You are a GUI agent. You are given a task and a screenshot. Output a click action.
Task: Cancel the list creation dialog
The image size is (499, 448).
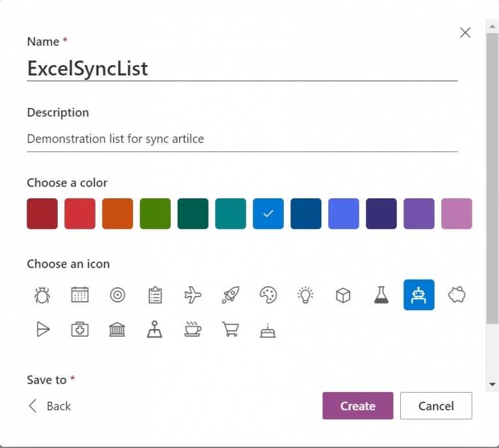pyautogui.click(x=436, y=406)
